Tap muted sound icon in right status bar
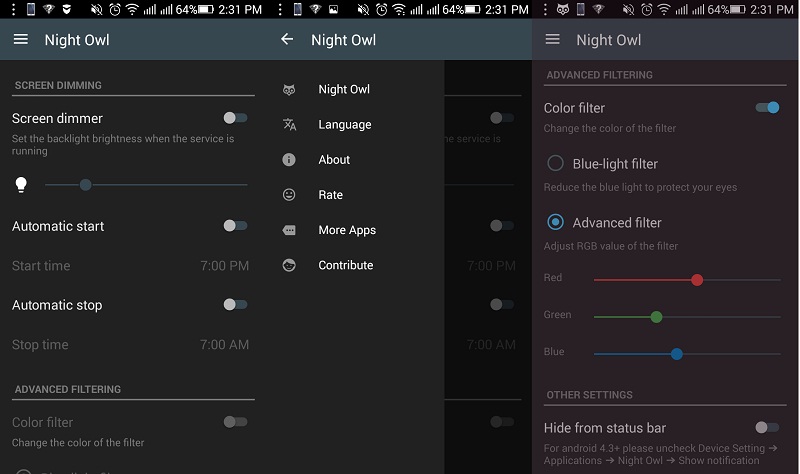Viewport: 800px width, 474px height. click(x=628, y=9)
